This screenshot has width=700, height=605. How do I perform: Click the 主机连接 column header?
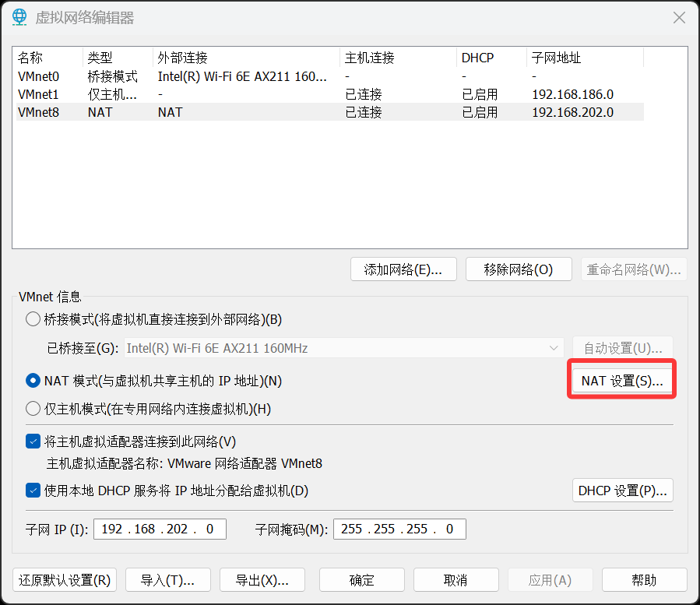click(x=399, y=58)
